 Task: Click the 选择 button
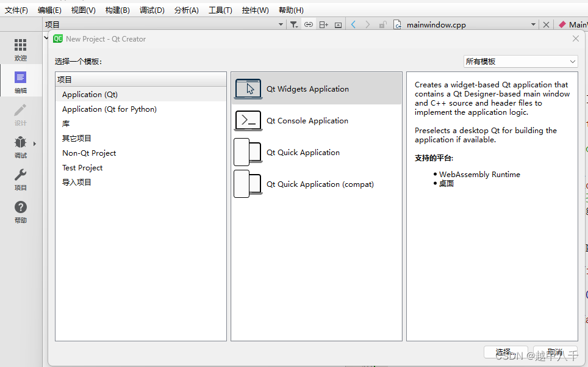506,352
